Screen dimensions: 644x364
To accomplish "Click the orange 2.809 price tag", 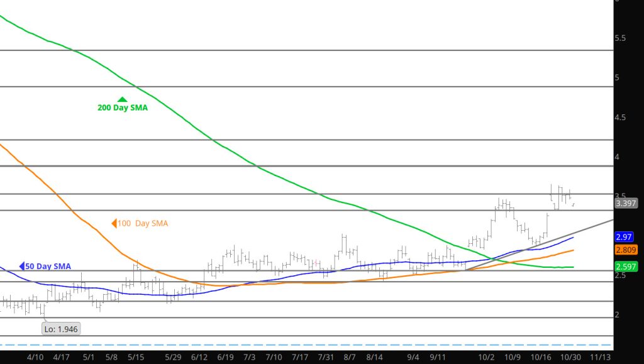I will [x=626, y=250].
